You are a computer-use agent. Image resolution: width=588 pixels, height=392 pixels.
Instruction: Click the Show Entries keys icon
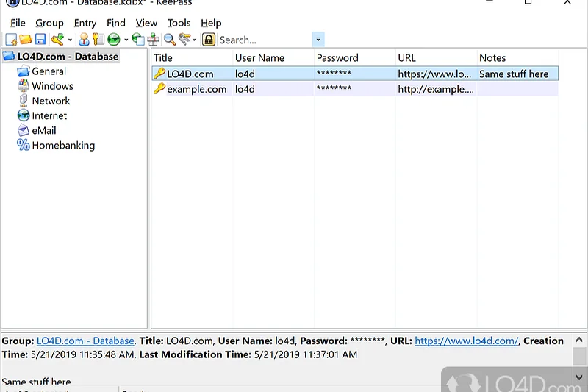tap(184, 39)
